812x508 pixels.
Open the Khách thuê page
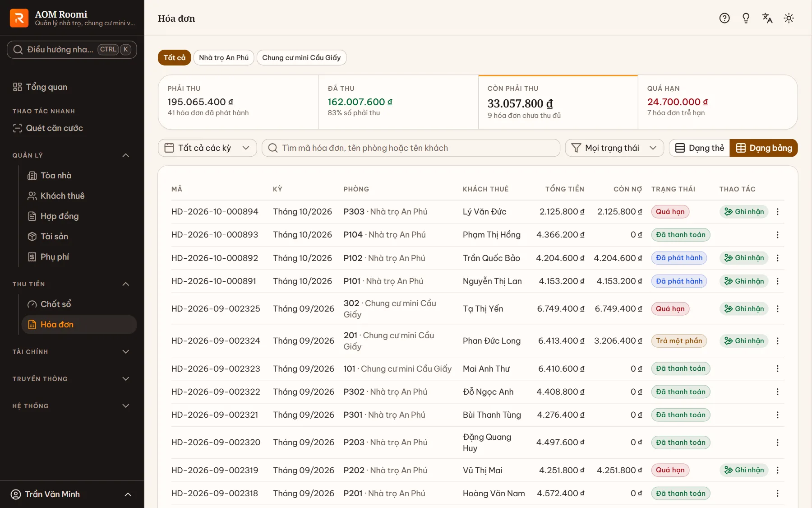pos(79,196)
